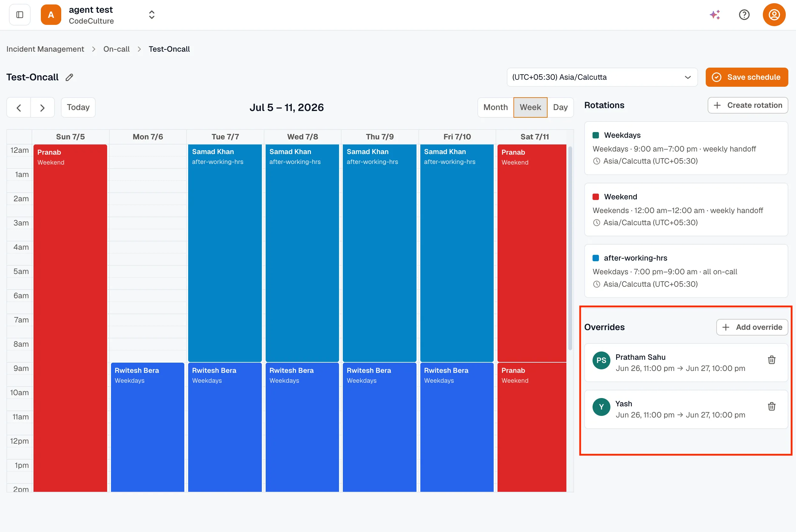Click the blue after-working-hrs color swatch

point(595,258)
